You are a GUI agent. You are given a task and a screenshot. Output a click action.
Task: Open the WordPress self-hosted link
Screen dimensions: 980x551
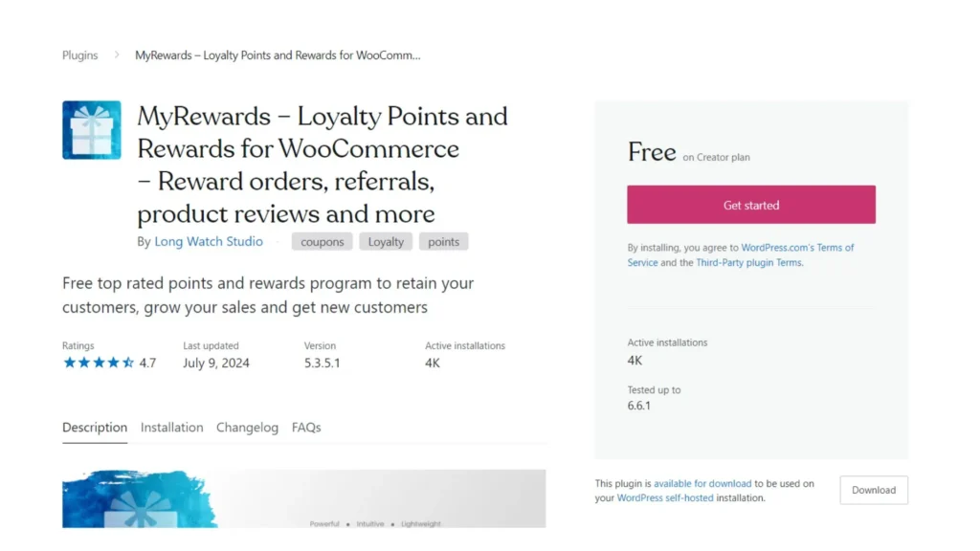(x=665, y=497)
